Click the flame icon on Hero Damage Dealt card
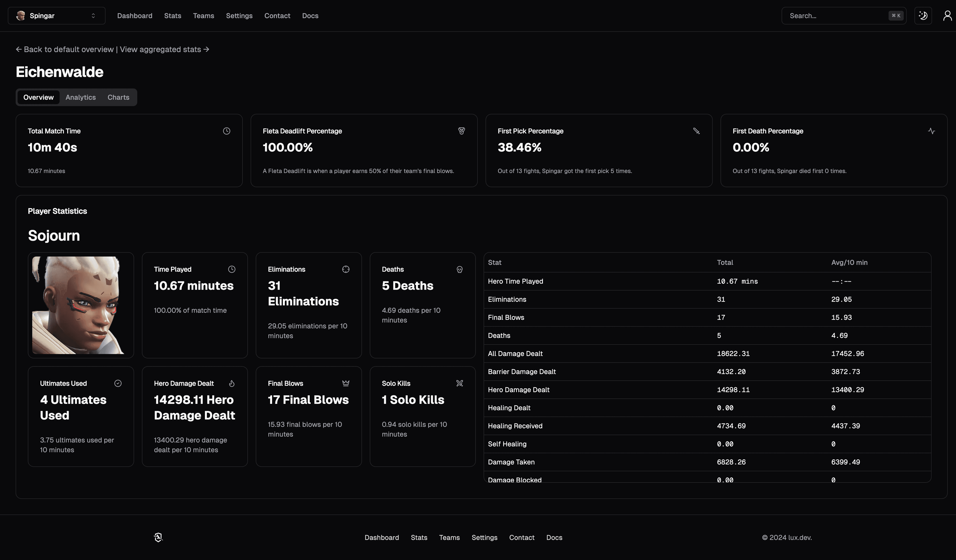Screen dimensions: 956x560 click(232, 383)
